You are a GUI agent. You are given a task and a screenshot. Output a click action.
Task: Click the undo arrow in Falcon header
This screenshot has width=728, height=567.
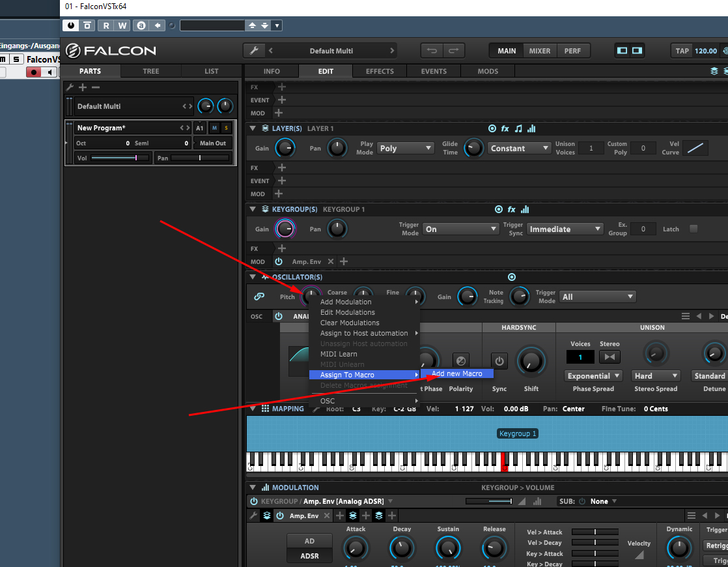432,51
